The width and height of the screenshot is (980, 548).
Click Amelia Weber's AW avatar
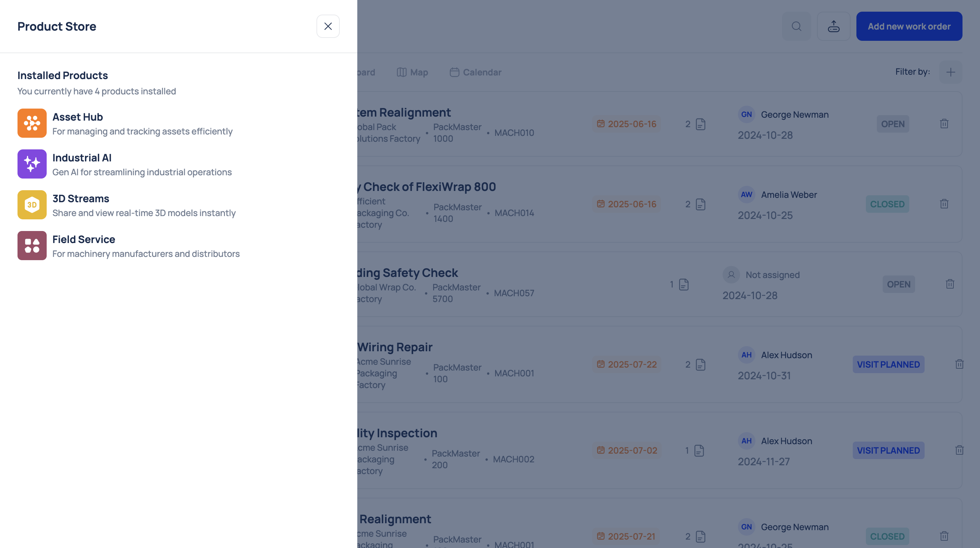(746, 195)
